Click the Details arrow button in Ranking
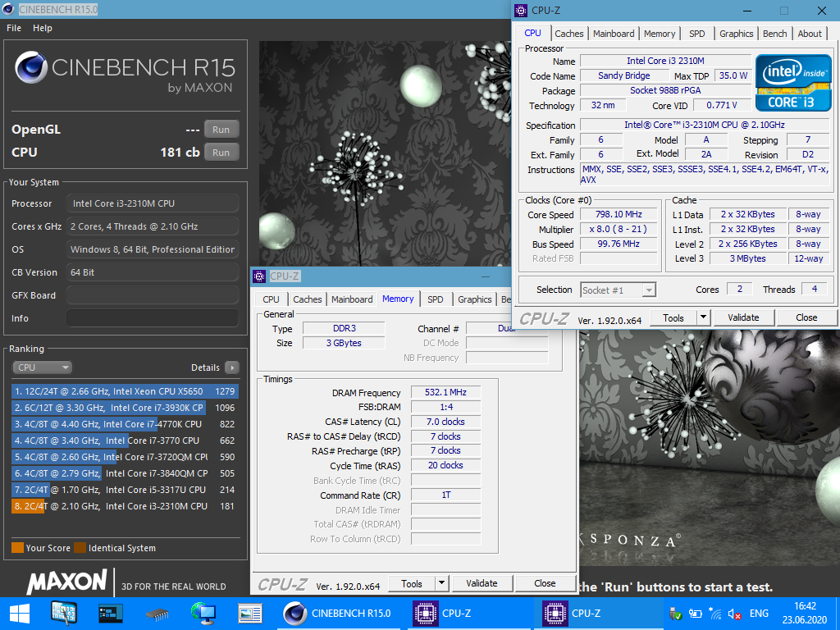The image size is (840, 630). click(x=232, y=367)
